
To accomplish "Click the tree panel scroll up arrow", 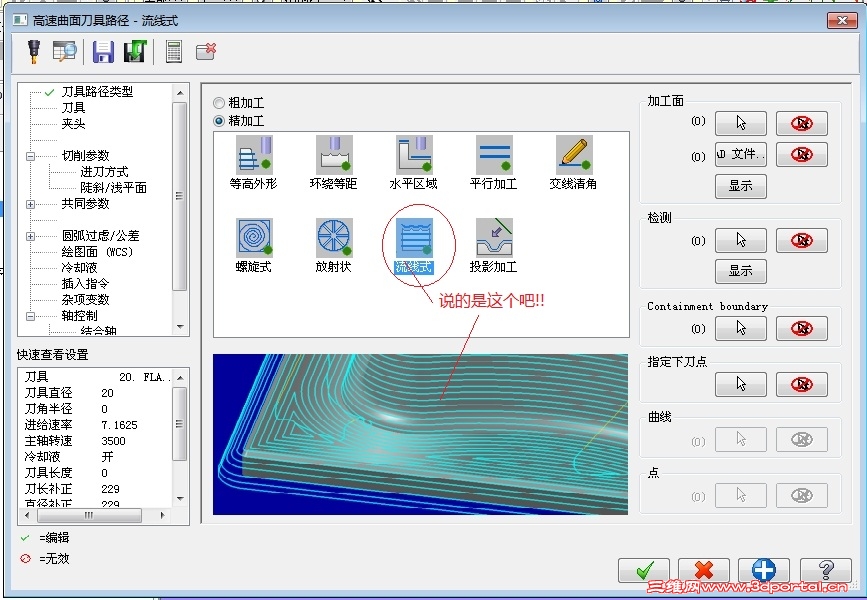I will 180,93.
